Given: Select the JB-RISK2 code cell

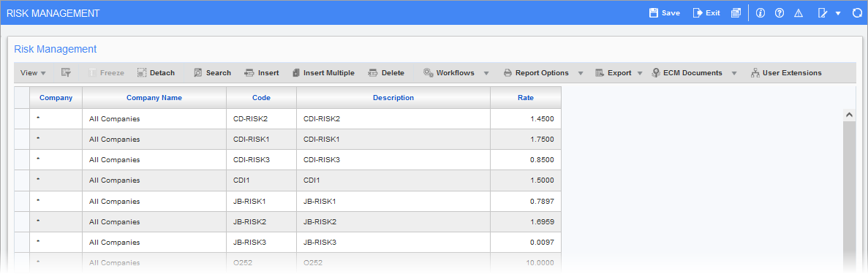Looking at the screenshot, I should (261, 221).
